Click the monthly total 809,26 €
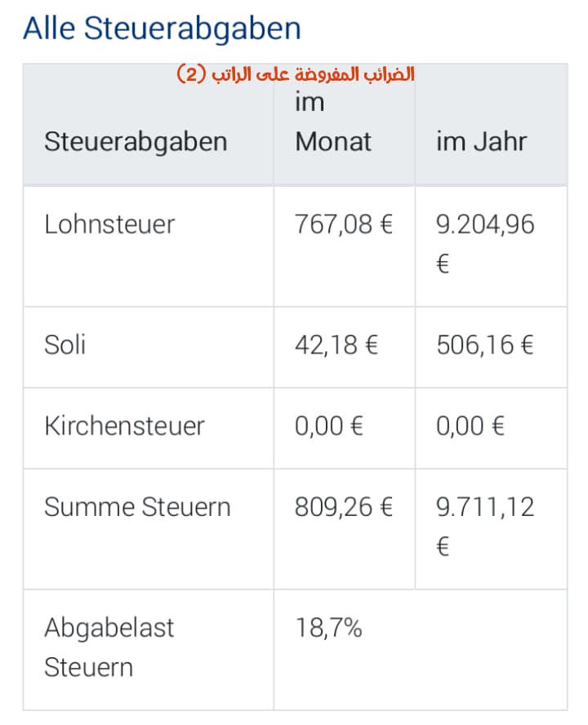The width and height of the screenshot is (588, 725). 344,507
